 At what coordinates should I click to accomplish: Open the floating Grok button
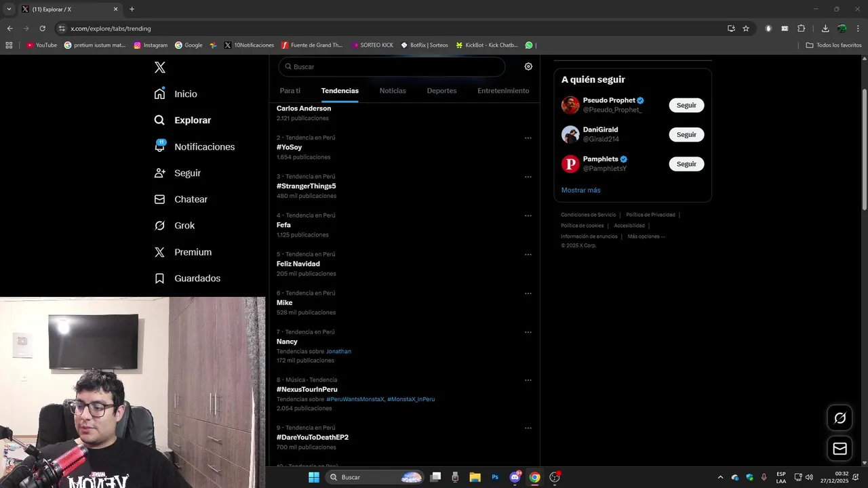pos(840,418)
